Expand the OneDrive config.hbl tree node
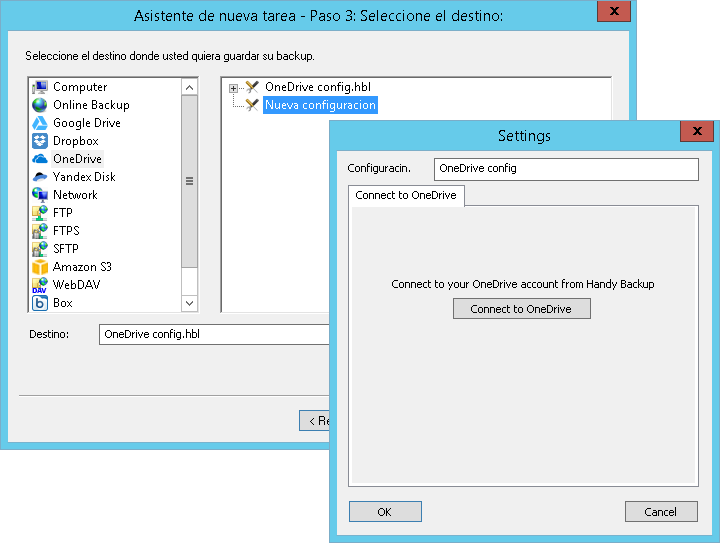Screen dimensions: 720x543 234,88
